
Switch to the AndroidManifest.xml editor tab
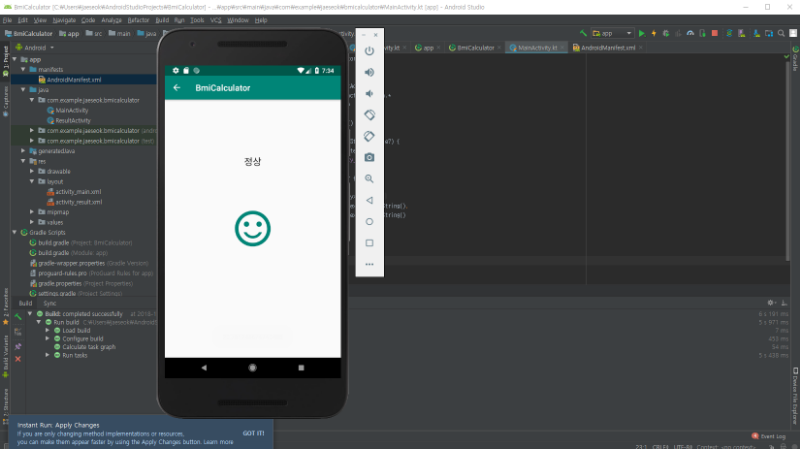point(608,47)
